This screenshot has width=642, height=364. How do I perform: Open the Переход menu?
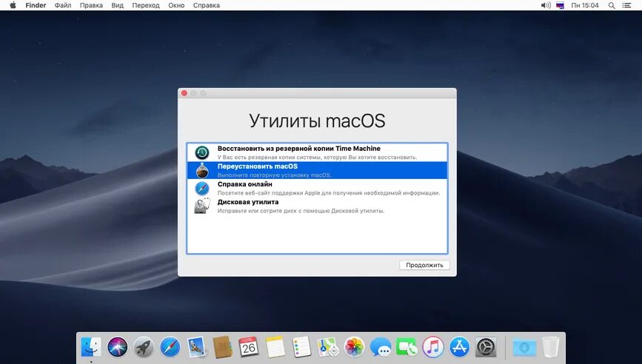coord(146,5)
